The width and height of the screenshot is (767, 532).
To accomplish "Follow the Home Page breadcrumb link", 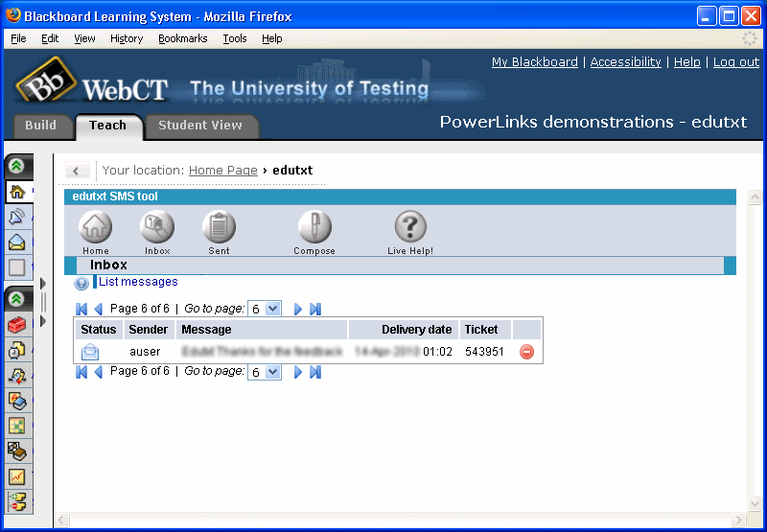I will pyautogui.click(x=223, y=171).
